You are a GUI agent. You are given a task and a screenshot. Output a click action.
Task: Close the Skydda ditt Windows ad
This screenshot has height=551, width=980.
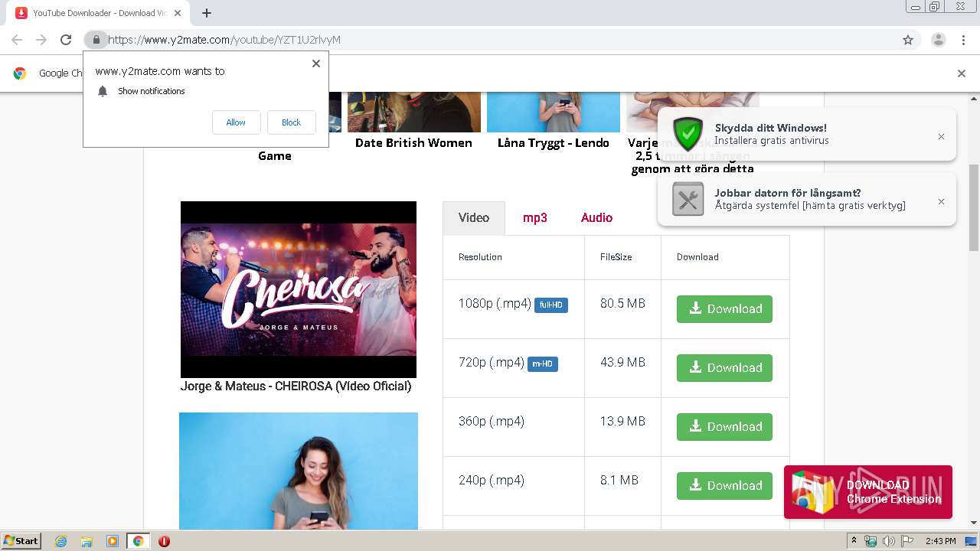(941, 136)
